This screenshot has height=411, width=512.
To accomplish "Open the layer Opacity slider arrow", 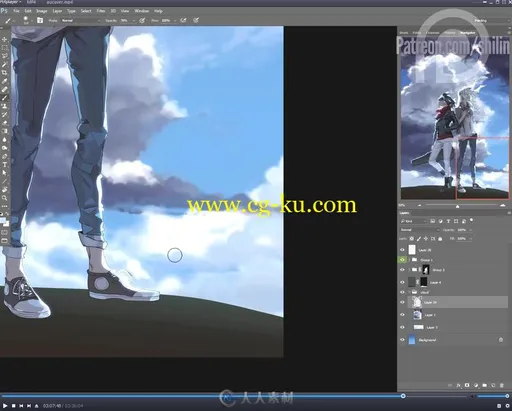I will 471,230.
